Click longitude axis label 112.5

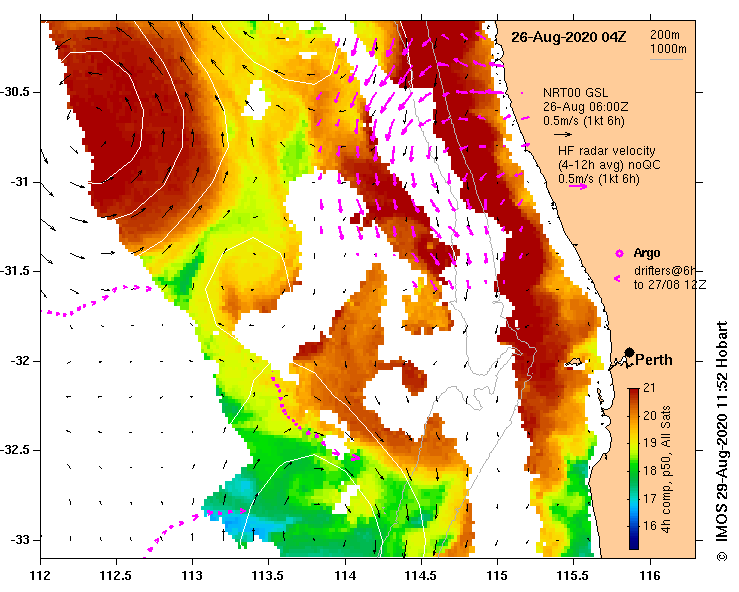pos(116,576)
